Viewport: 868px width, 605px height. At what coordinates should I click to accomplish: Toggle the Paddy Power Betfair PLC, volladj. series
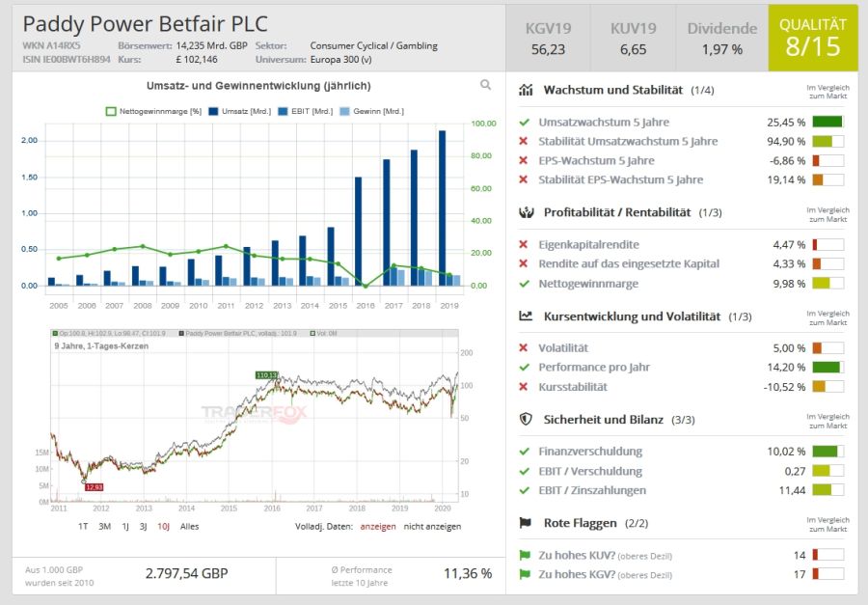(238, 334)
